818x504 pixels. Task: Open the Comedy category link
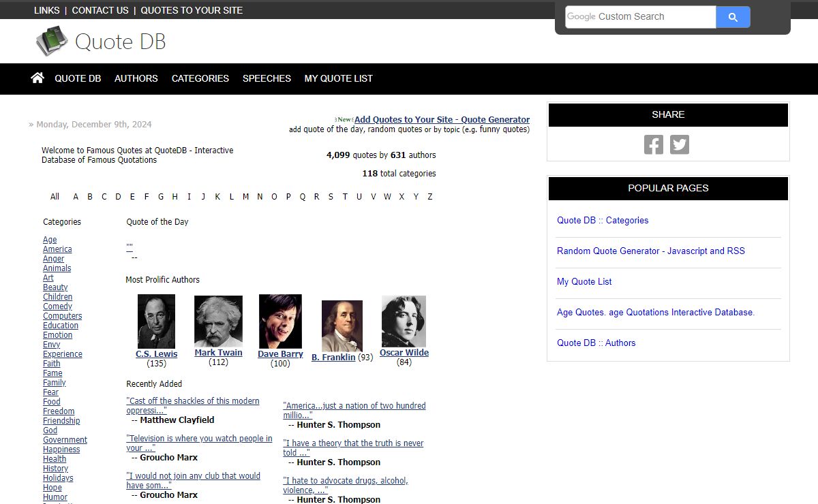[57, 306]
